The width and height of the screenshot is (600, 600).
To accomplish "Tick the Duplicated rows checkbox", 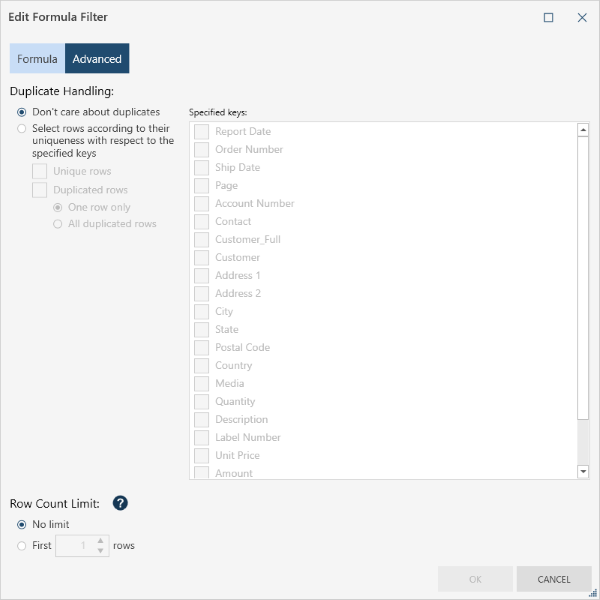I will tap(40, 190).
